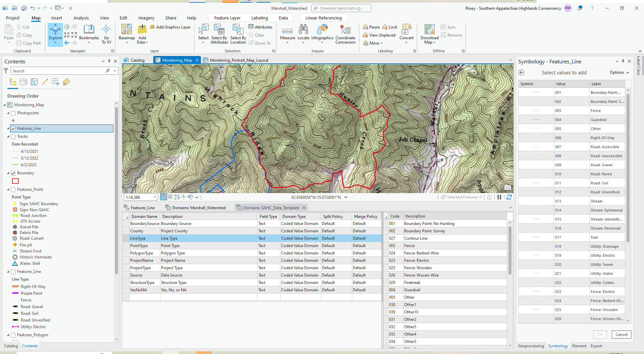Switch to the Monitoring_Portrait_Map_Layout tab
The height and width of the screenshot is (354, 644).
pyautogui.click(x=239, y=60)
